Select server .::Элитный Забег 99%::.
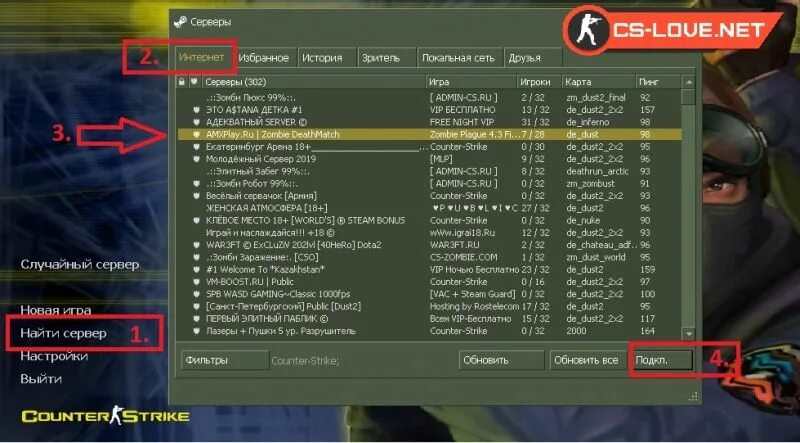This screenshot has height=443, width=800. pyautogui.click(x=429, y=171)
